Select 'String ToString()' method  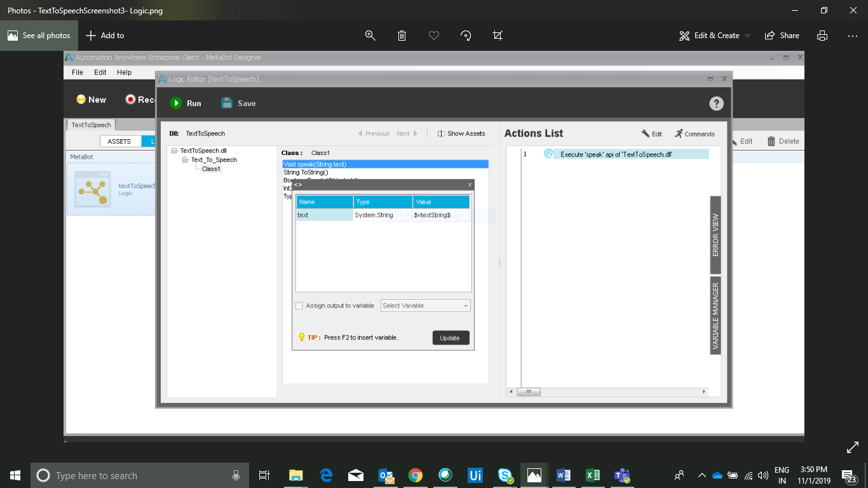point(386,172)
